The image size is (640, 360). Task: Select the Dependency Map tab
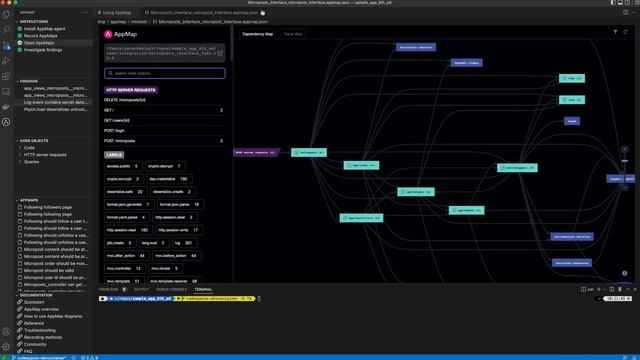(x=258, y=34)
